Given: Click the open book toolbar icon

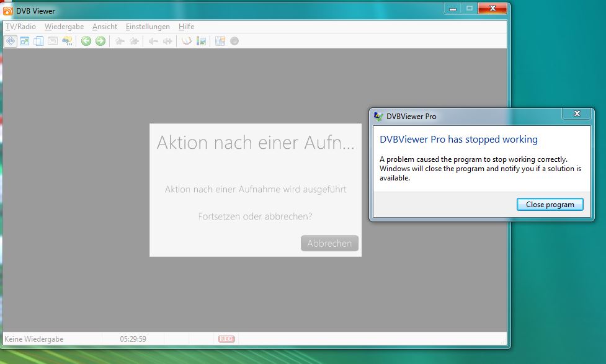Looking at the screenshot, I should point(186,42).
